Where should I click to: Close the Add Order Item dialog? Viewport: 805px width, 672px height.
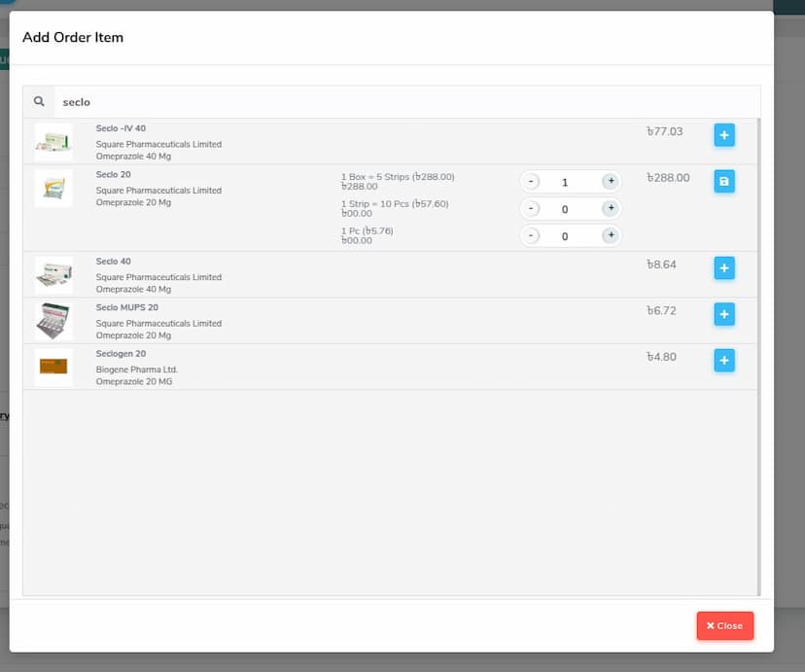[724, 625]
